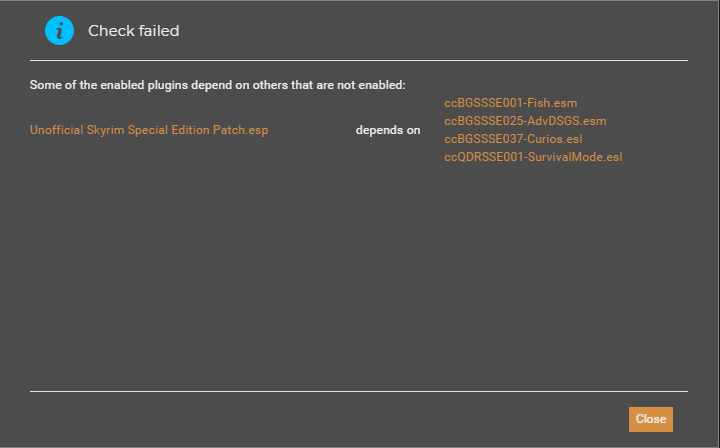Screen dimensions: 720x448
Task: Select Unofficial Skyrim Special Edition Patch.esp
Action: point(149,130)
